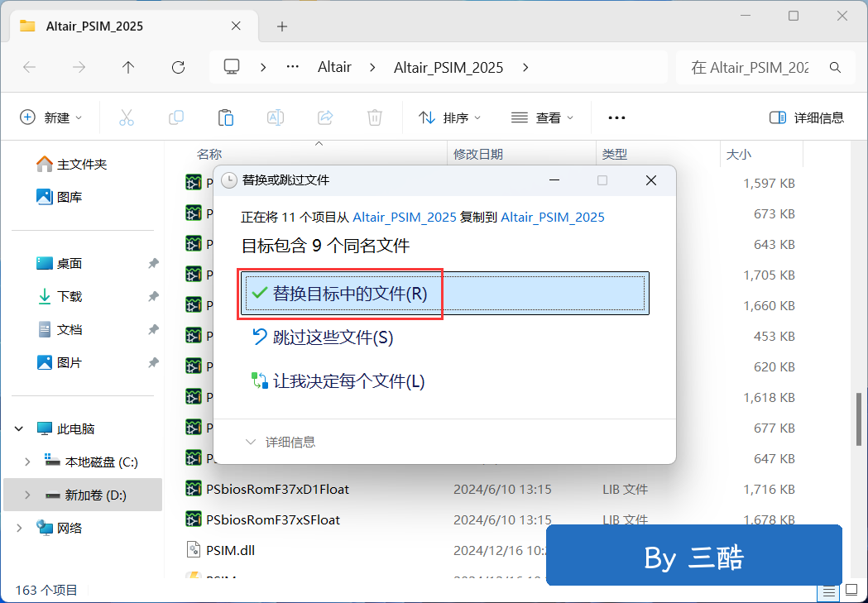Sort by the 大小 column header
The height and width of the screenshot is (603, 868).
point(738,155)
